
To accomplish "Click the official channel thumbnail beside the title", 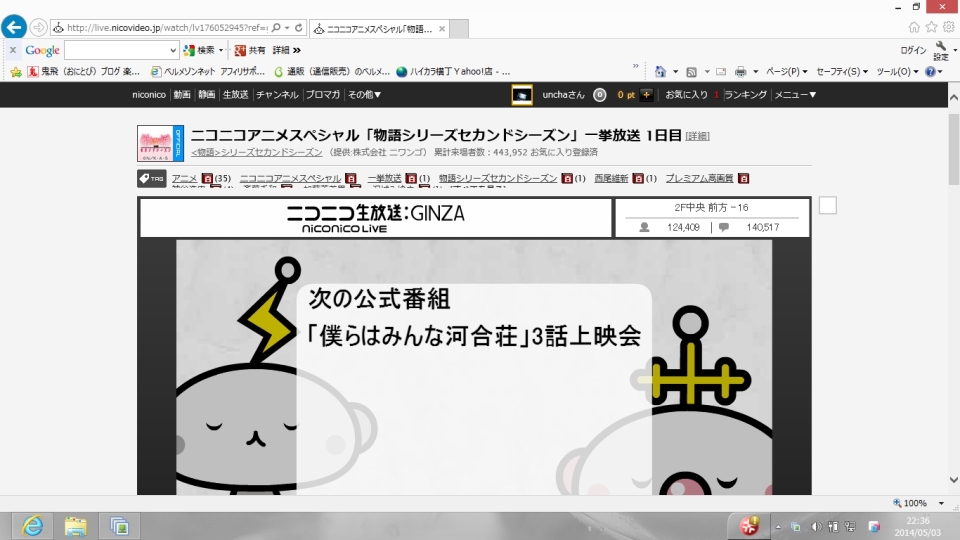I will 160,143.
